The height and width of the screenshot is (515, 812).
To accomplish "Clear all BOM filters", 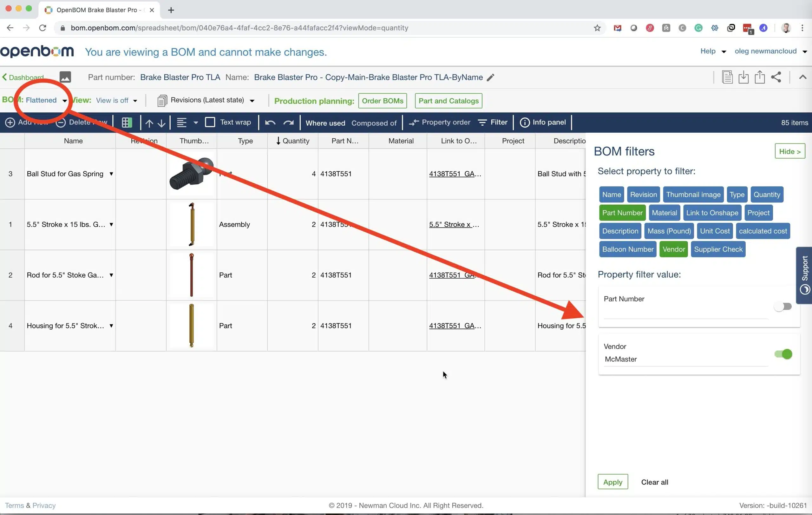I will coord(655,482).
